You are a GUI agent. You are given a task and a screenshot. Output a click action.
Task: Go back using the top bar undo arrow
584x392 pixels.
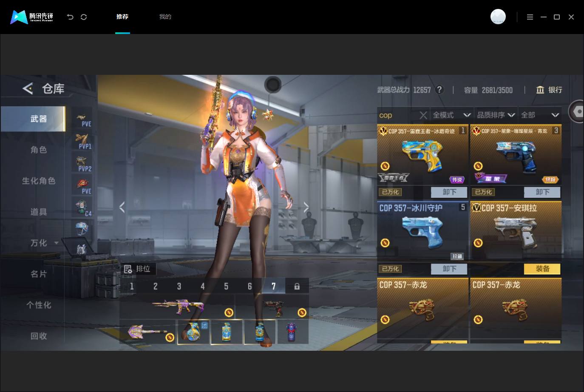70,17
